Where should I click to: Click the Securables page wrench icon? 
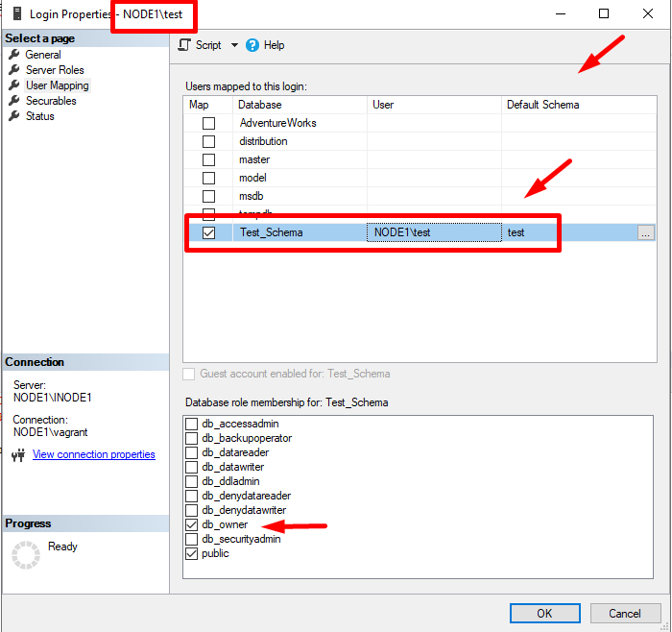click(14, 101)
